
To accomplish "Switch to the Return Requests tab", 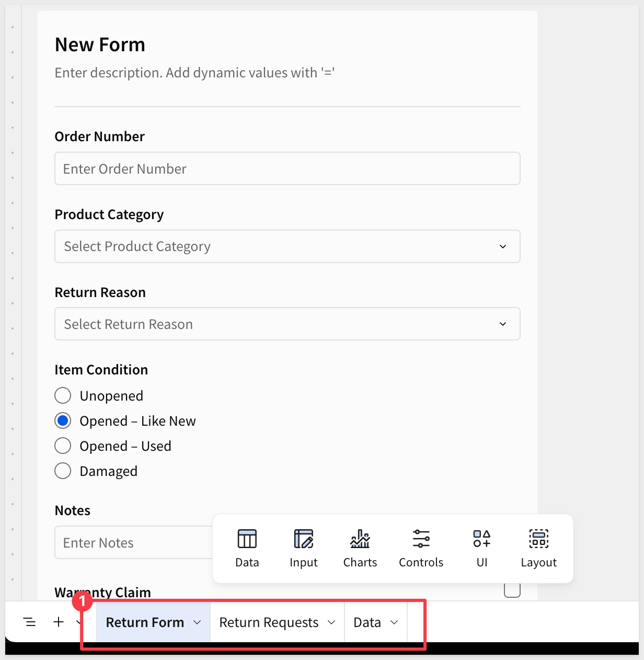I will pos(269,622).
